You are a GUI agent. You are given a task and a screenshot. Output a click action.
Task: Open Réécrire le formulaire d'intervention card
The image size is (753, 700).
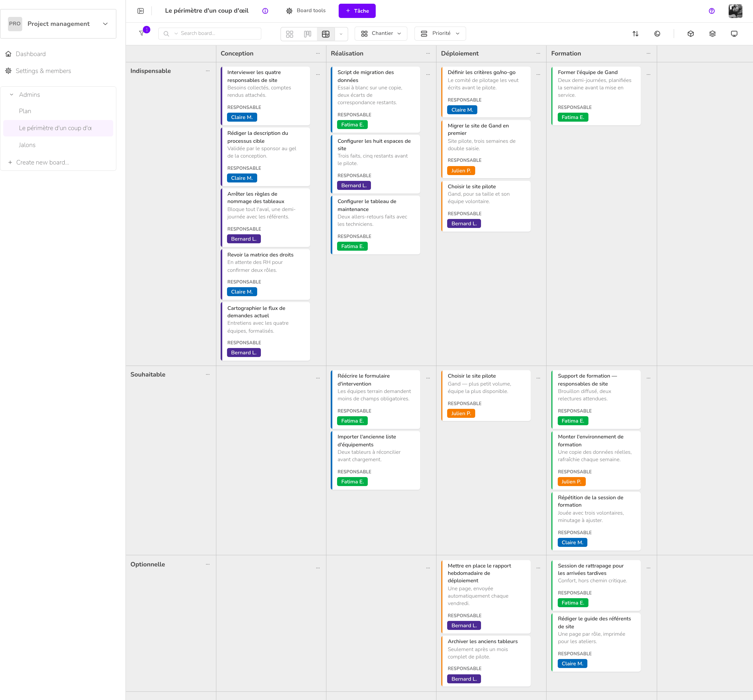[x=376, y=399]
